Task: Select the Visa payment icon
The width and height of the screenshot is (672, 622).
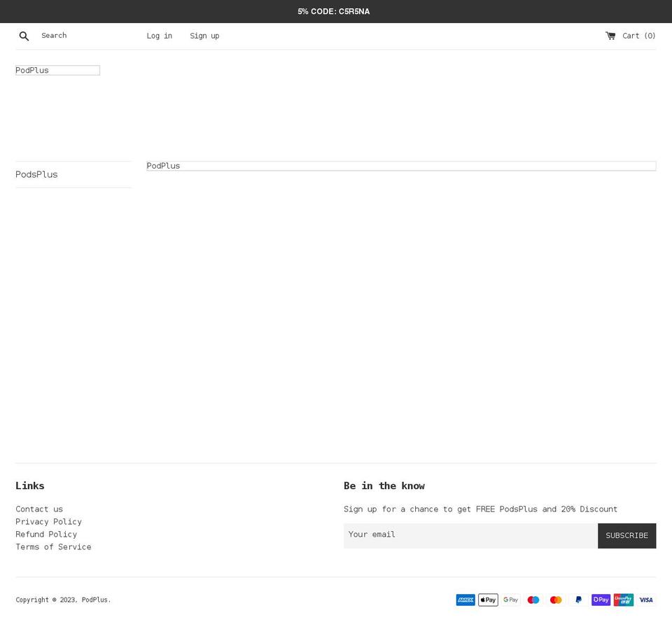Action: (646, 600)
